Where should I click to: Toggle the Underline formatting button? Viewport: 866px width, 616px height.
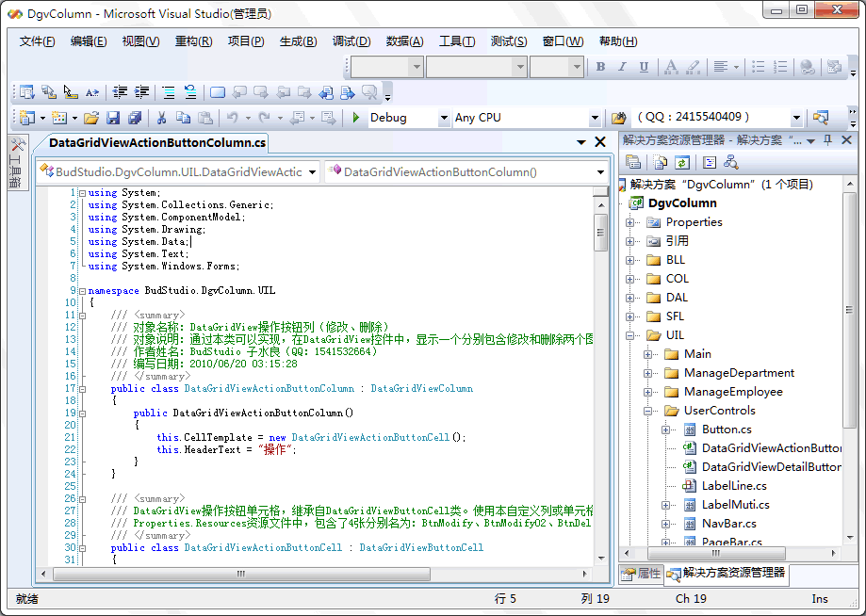[x=644, y=67]
